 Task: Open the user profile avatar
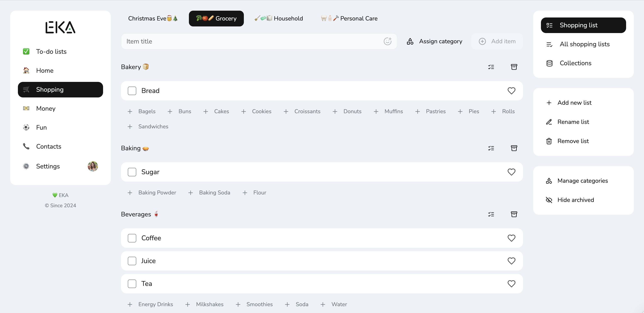click(93, 166)
